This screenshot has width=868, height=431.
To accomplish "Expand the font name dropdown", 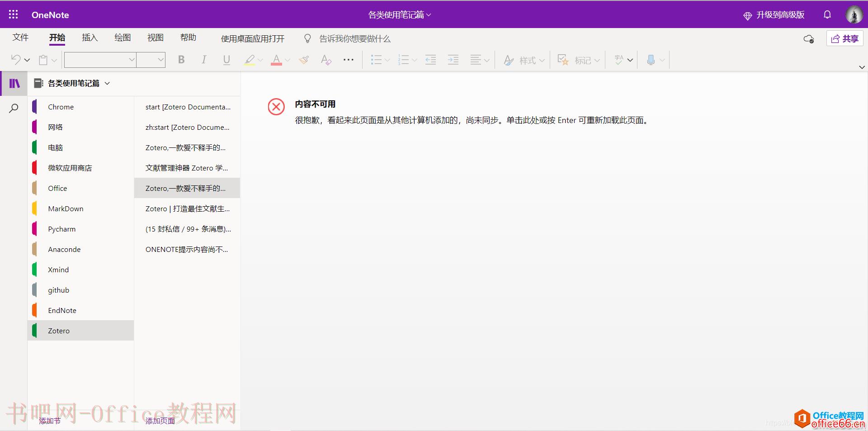I will (x=132, y=60).
